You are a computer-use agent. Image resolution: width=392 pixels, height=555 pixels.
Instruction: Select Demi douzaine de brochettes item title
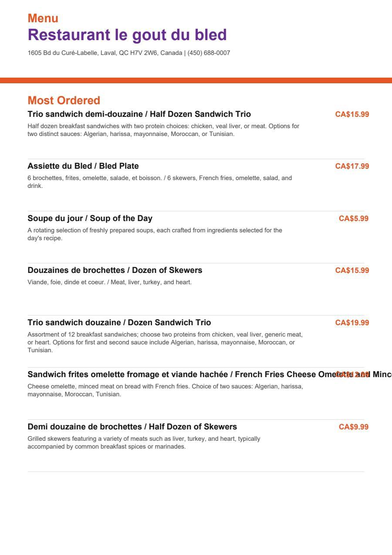[132, 427]
